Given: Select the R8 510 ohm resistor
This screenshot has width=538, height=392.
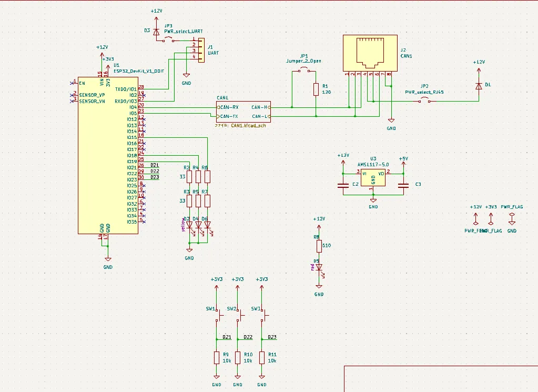Looking at the screenshot, I should (x=319, y=246).
